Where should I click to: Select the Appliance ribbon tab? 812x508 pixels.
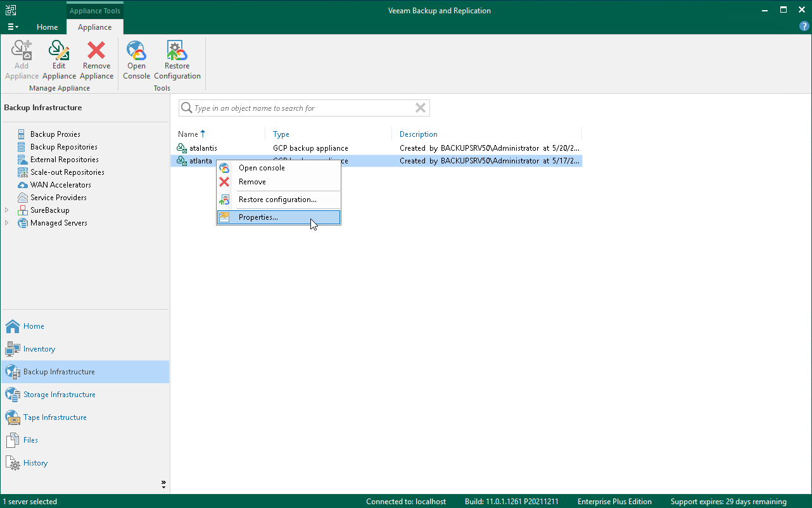(x=95, y=27)
